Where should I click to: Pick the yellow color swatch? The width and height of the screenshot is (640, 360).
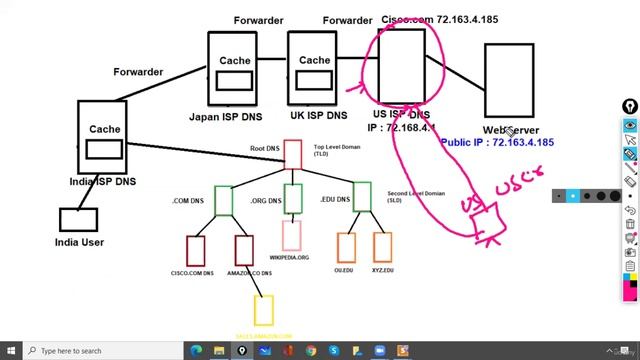point(633,277)
